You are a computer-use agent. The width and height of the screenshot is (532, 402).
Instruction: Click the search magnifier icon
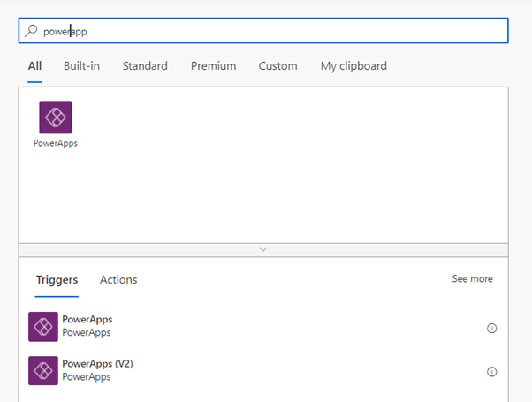(x=31, y=31)
